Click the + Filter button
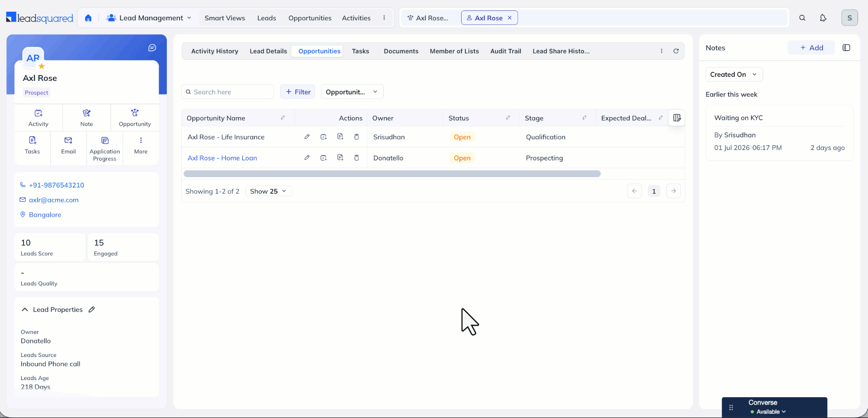868x418 pixels. [x=298, y=92]
